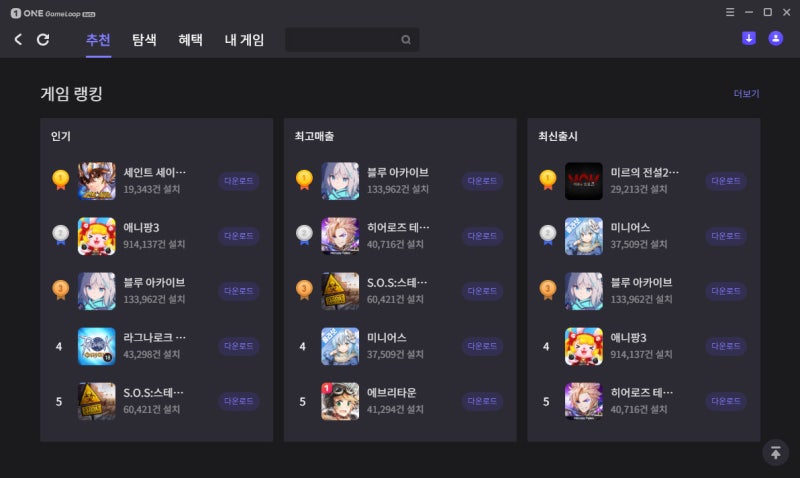
Task: Refresh the page with the reload icon
Action: coord(43,39)
